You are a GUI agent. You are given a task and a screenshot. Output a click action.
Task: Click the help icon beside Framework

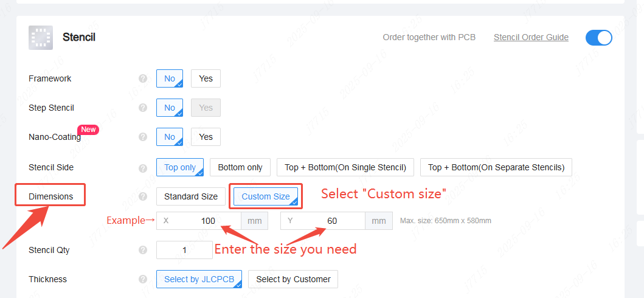click(143, 78)
